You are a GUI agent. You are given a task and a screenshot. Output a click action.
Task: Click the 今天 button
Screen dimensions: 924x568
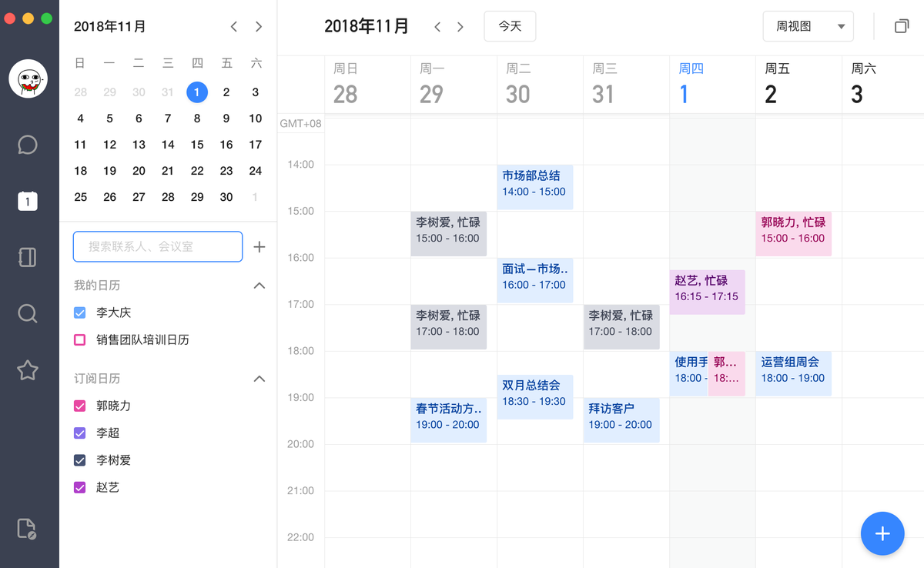tap(510, 26)
